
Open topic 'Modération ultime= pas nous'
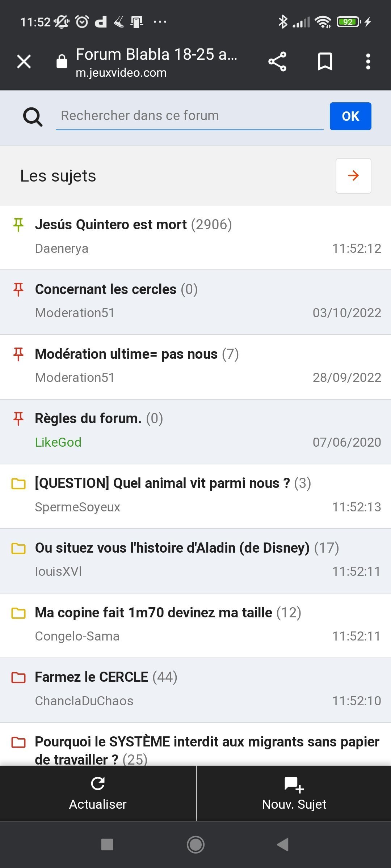click(126, 354)
